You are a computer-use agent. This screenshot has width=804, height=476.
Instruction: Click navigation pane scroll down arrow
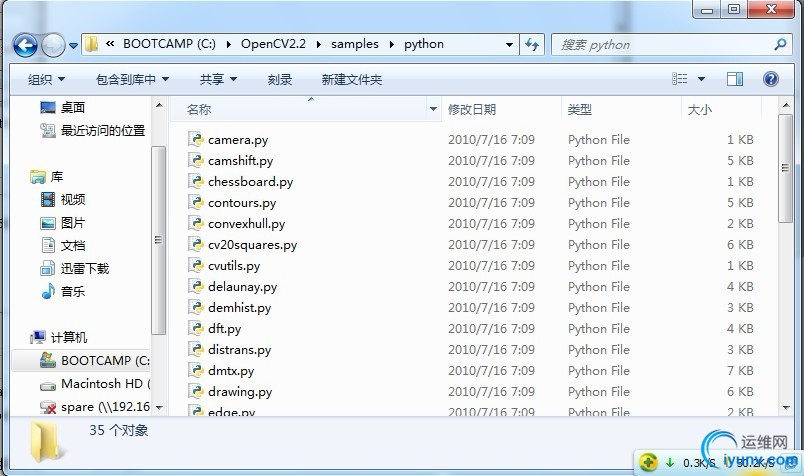click(159, 408)
